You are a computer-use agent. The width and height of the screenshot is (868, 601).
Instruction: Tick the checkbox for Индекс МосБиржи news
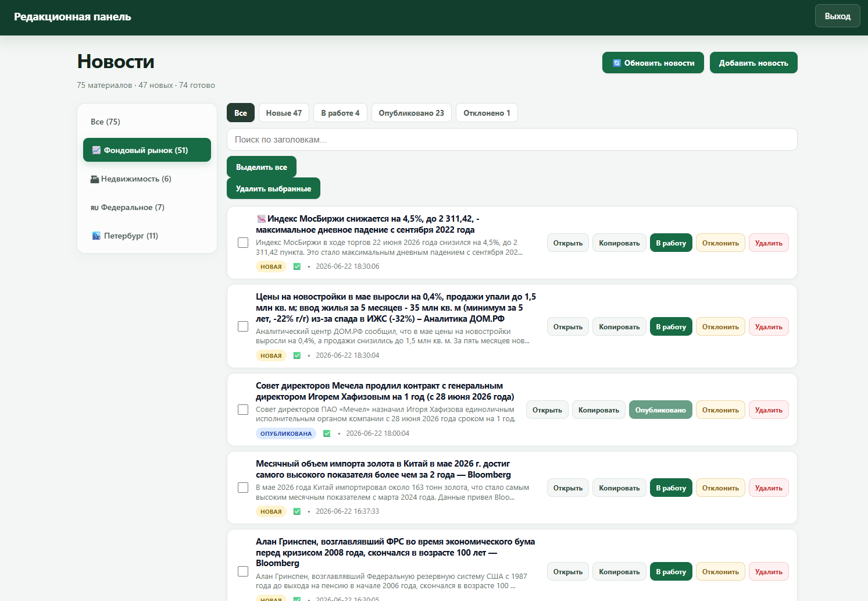point(243,243)
